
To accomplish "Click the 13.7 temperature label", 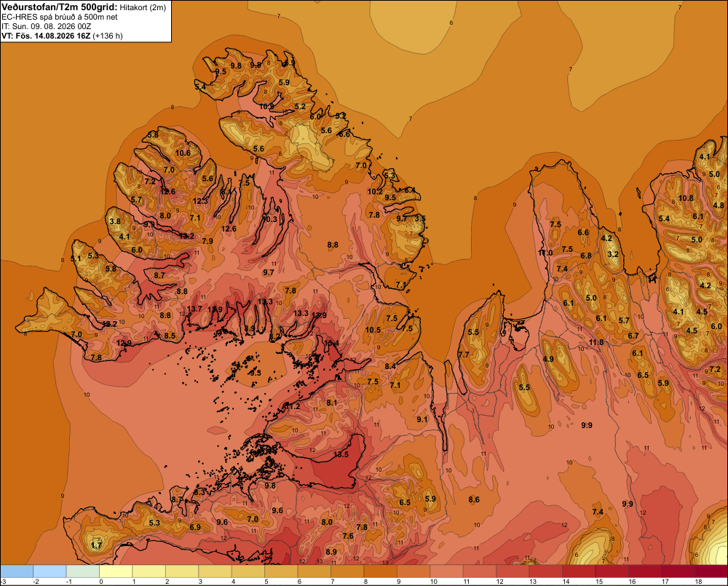I will point(194,309).
